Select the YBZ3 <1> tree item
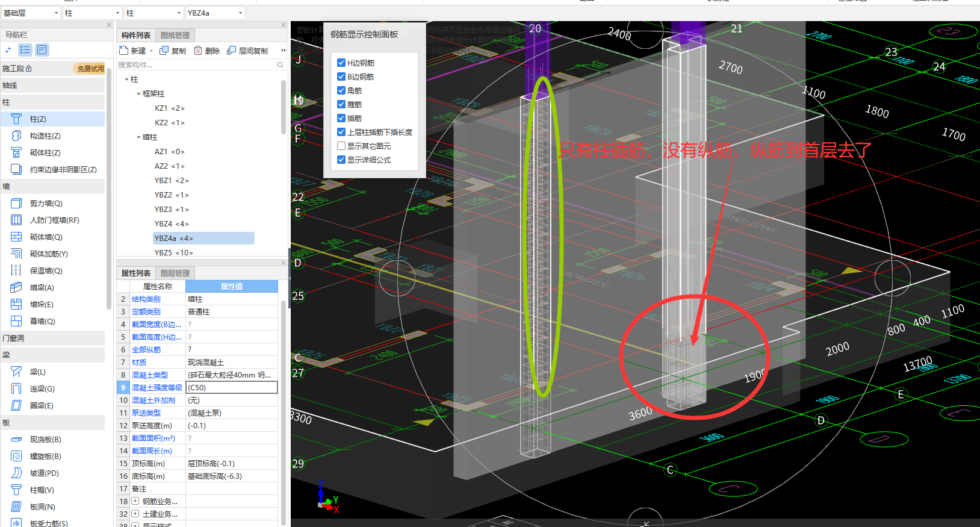The height and width of the screenshot is (527, 980). pos(172,210)
